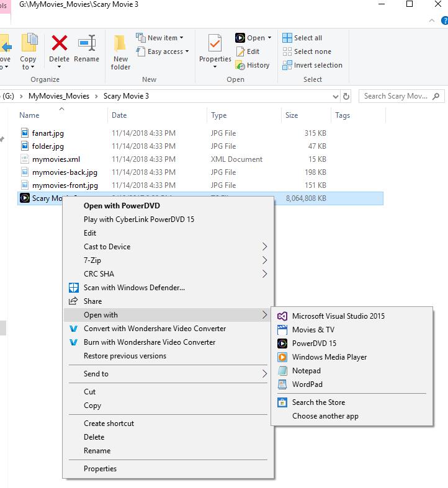Image resolution: width=448 pixels, height=488 pixels.
Task: Open the Properties checkmark icon
Action: [x=215, y=43]
